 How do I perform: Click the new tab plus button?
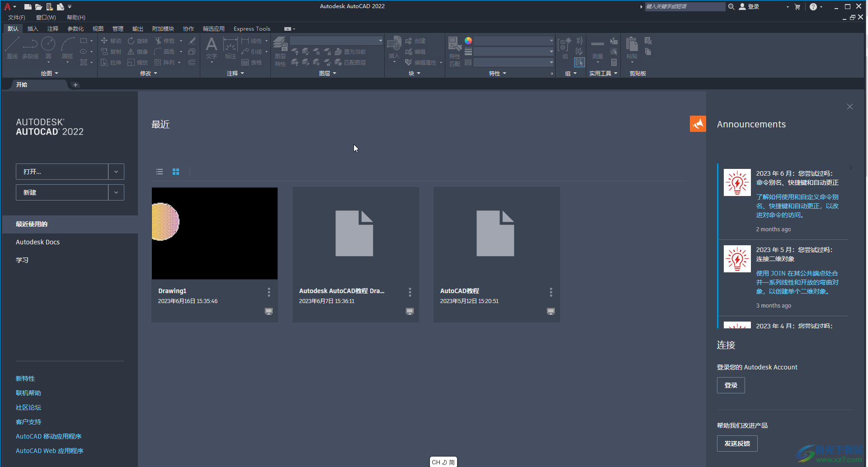point(75,85)
